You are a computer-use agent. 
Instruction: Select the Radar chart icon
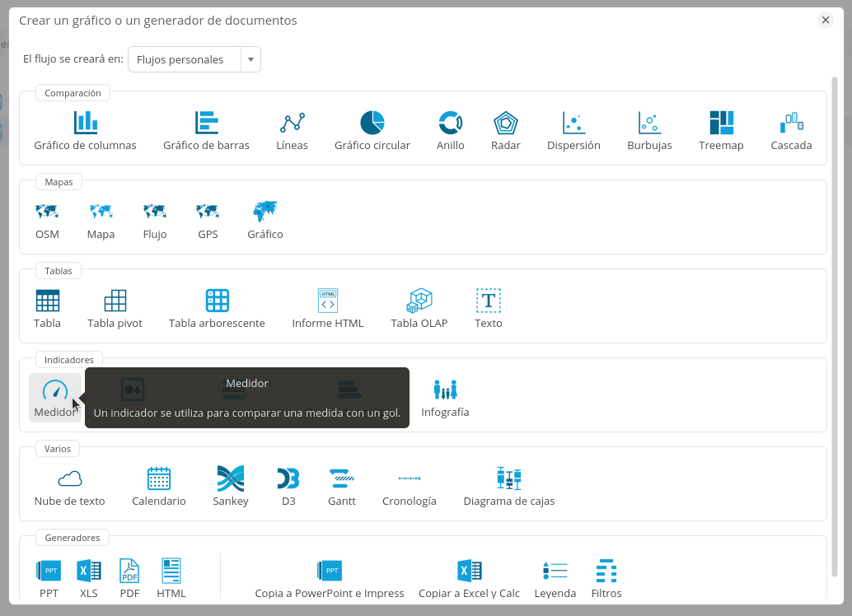click(505, 131)
